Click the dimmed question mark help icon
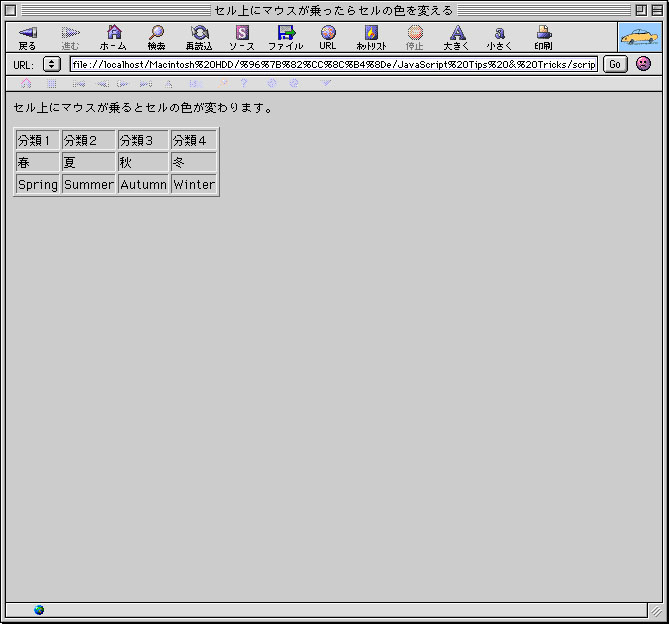 click(244, 83)
